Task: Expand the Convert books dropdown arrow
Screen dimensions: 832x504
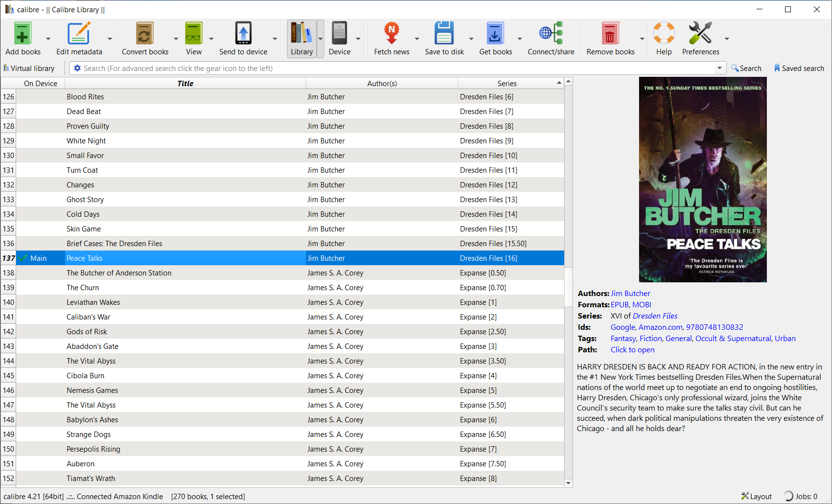Action: point(176,39)
